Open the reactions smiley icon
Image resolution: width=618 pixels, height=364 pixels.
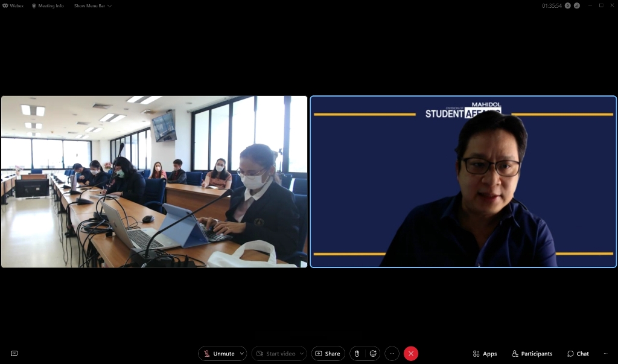(x=373, y=354)
